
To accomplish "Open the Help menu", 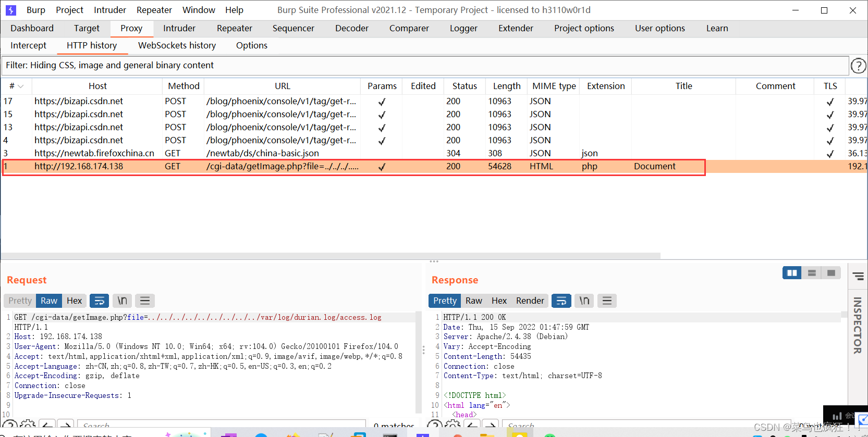I will point(234,10).
